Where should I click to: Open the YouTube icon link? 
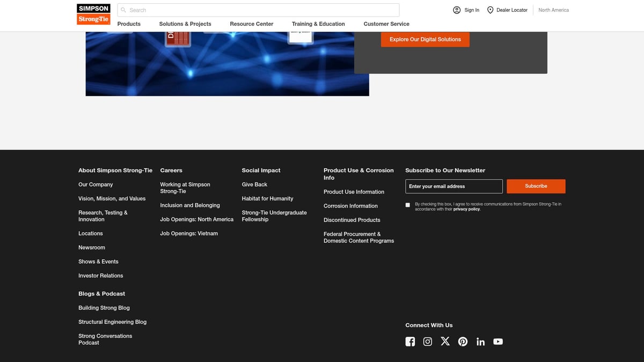point(498,342)
